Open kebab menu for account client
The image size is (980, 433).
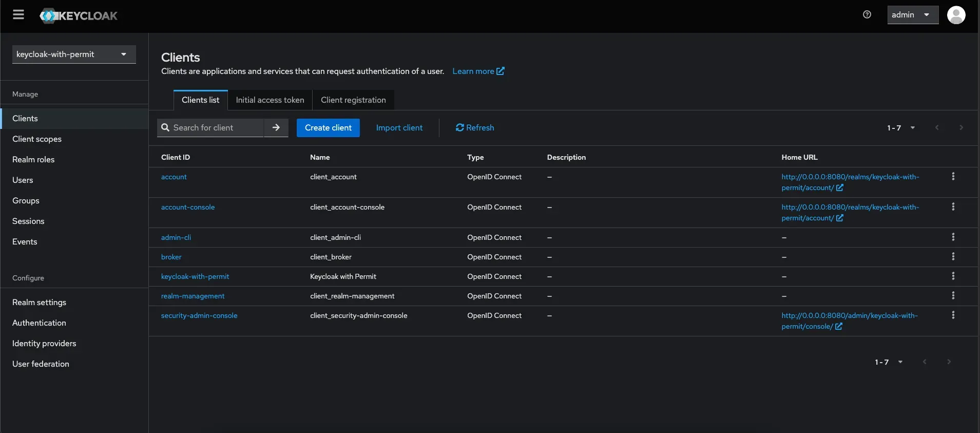tap(953, 177)
